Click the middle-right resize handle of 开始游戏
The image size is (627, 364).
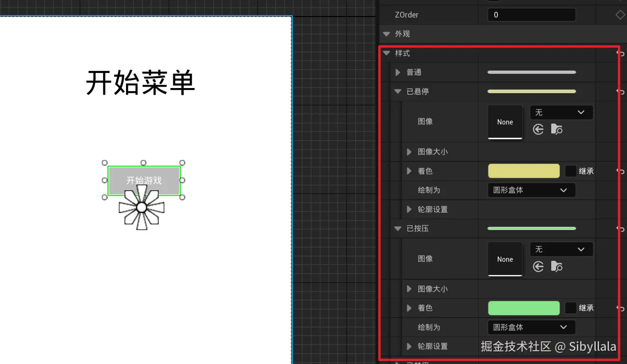(x=182, y=180)
